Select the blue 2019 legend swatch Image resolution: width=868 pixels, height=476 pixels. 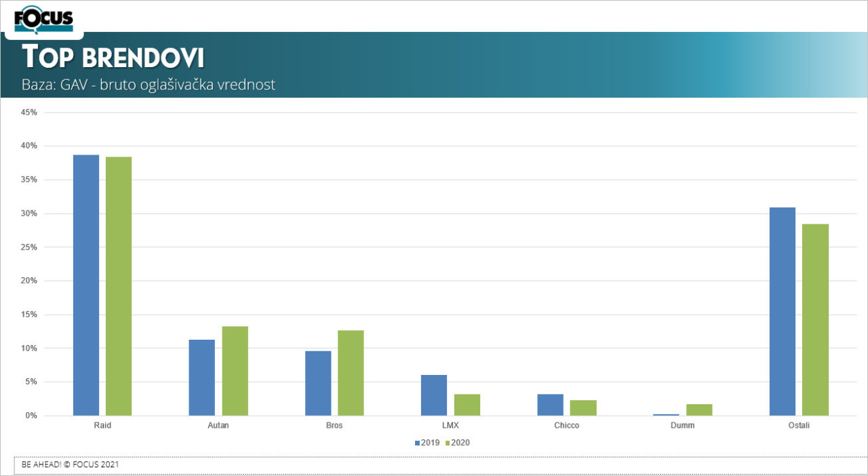click(x=417, y=443)
